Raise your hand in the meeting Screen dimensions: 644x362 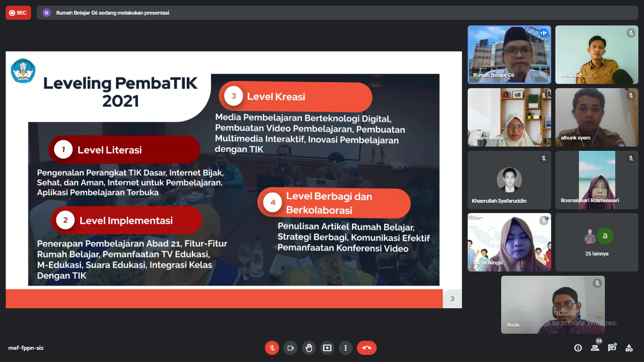pos(309,348)
